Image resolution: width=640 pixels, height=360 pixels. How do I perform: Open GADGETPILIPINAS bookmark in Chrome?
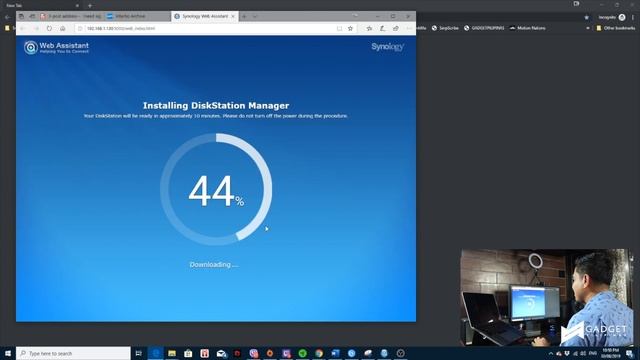[x=484, y=28]
